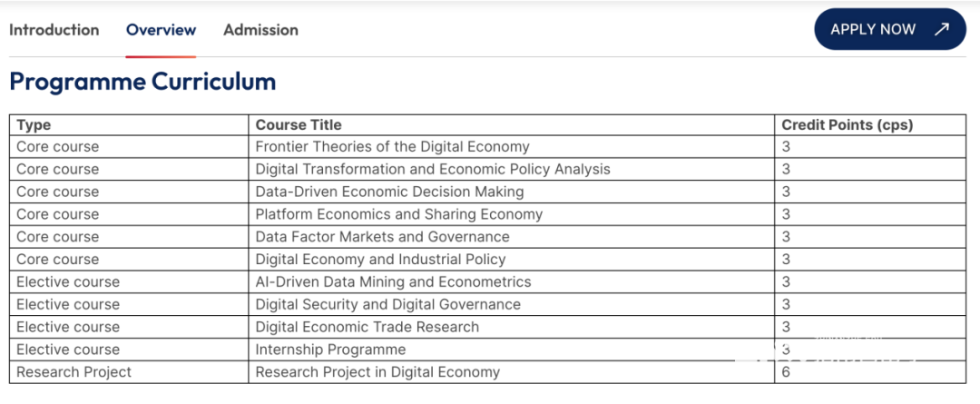Click Digital Economic Trade Research cell
Image resolution: width=980 pixels, height=404 pixels.
point(511,327)
